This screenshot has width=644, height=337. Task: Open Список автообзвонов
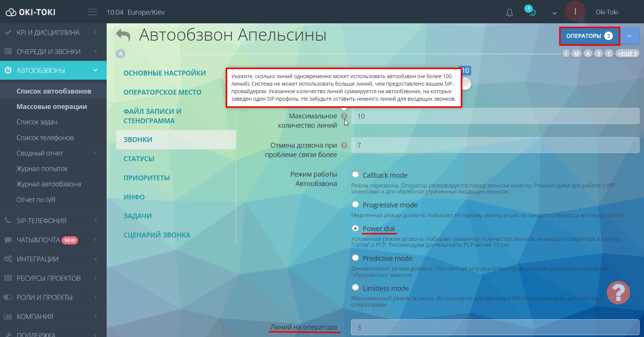point(54,91)
